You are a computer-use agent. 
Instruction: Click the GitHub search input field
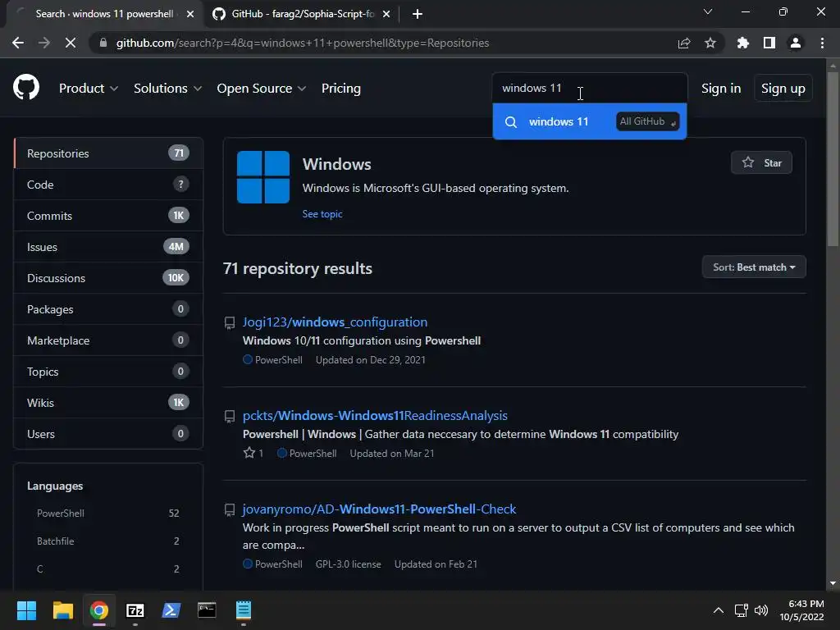pyautogui.click(x=590, y=88)
